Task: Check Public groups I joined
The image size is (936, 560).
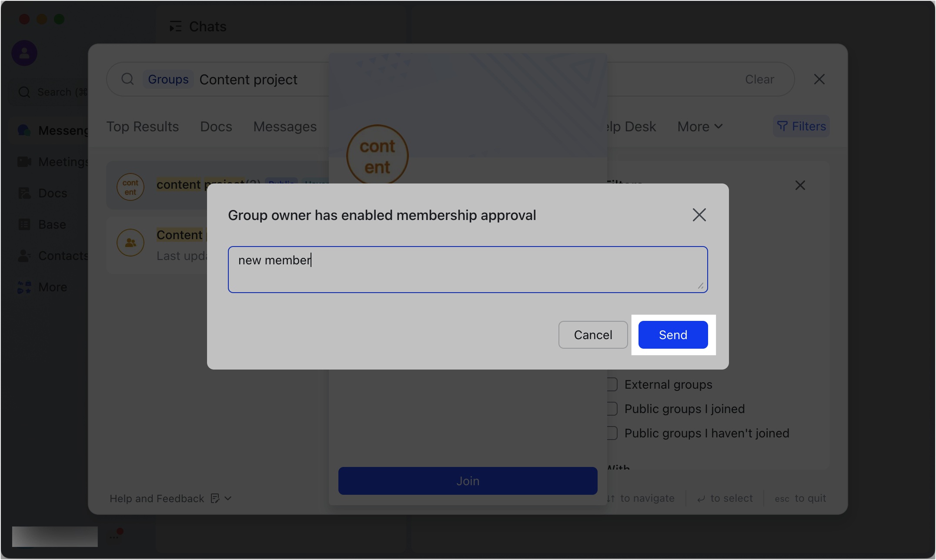Action: pyautogui.click(x=612, y=409)
